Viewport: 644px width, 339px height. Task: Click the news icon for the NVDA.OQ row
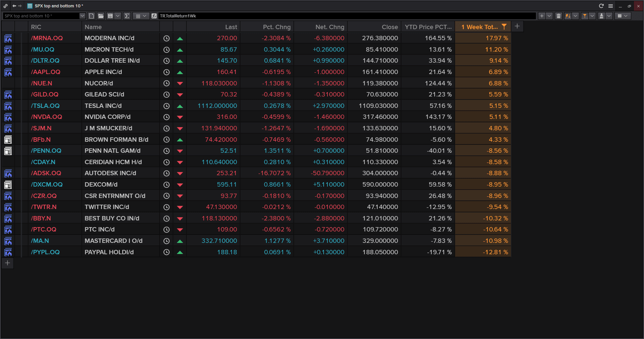tap(8, 117)
